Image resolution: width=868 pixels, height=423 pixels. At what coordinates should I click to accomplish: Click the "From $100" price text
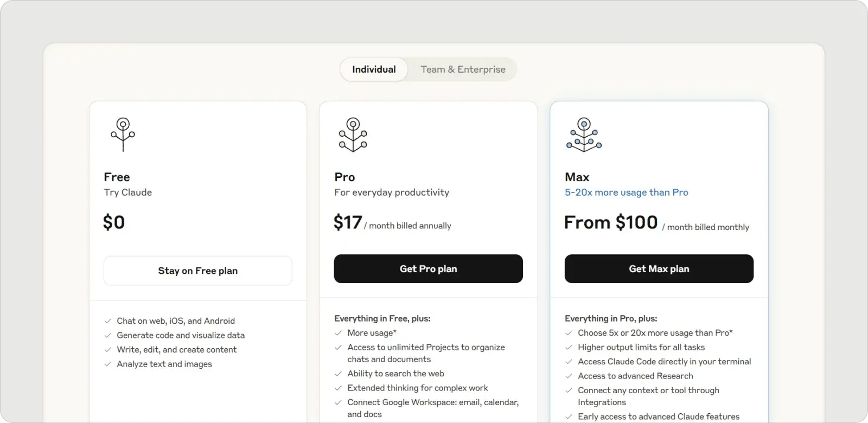[x=610, y=222]
